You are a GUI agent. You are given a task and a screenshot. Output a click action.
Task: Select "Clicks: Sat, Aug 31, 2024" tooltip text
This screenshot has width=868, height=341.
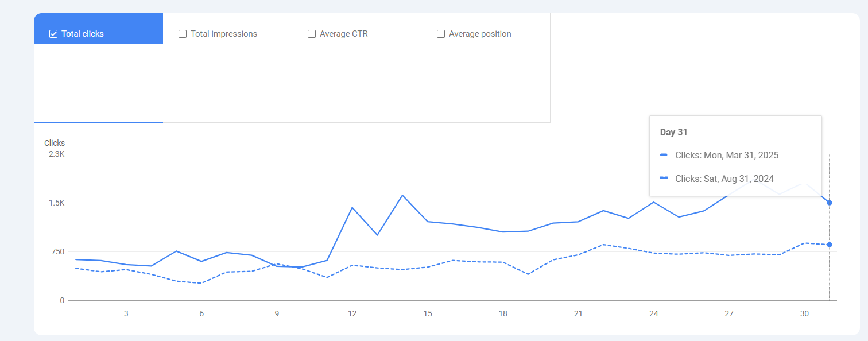(x=724, y=179)
